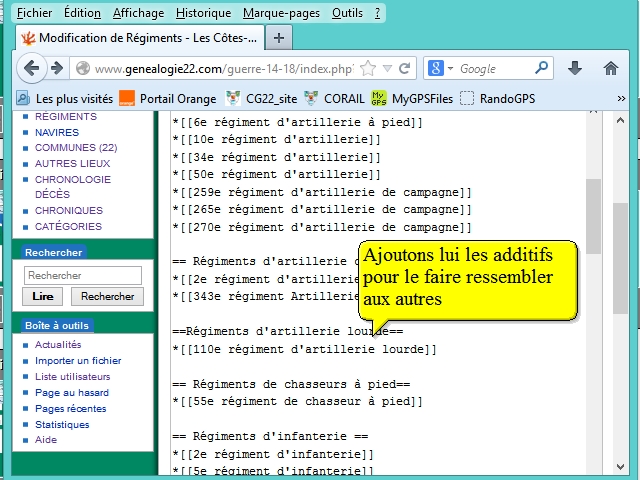Screen dimensions: 640x480
Task: Click the search magnifier icon in Google box
Action: pos(541,68)
